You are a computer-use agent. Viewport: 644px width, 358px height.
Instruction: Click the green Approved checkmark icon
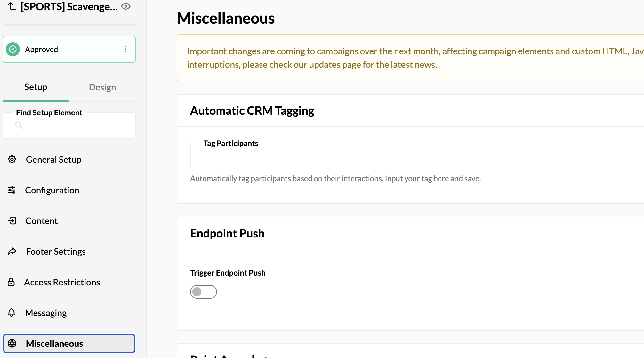click(13, 49)
